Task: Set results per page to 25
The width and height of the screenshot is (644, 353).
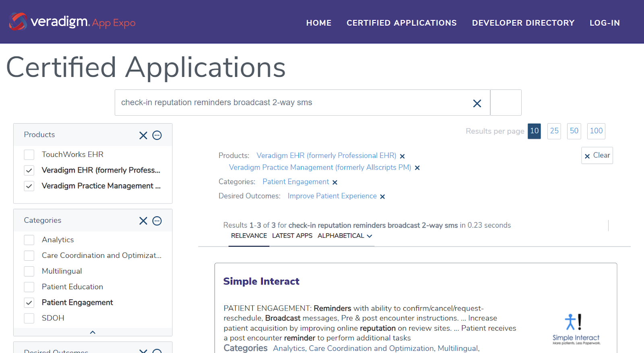Action: point(554,131)
